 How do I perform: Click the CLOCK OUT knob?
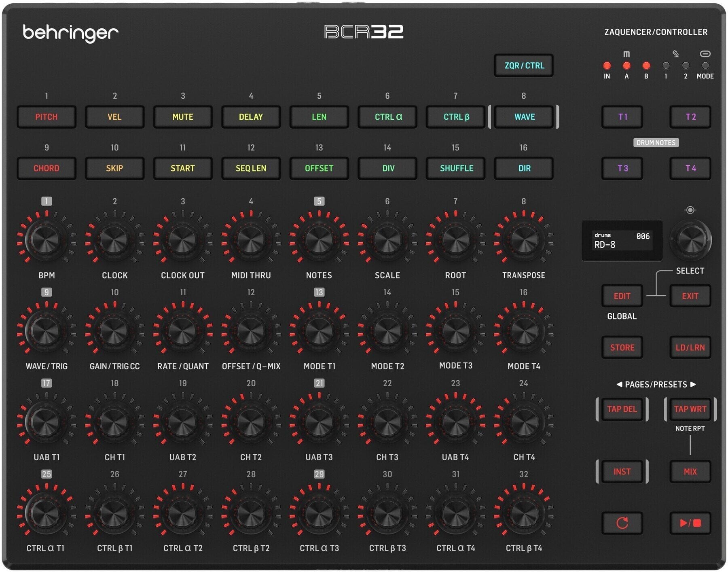(182, 240)
